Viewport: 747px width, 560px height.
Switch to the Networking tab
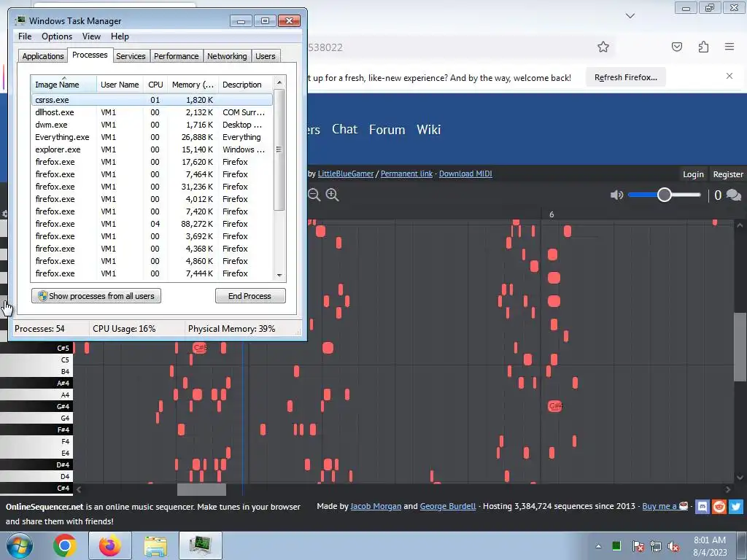[x=227, y=55]
